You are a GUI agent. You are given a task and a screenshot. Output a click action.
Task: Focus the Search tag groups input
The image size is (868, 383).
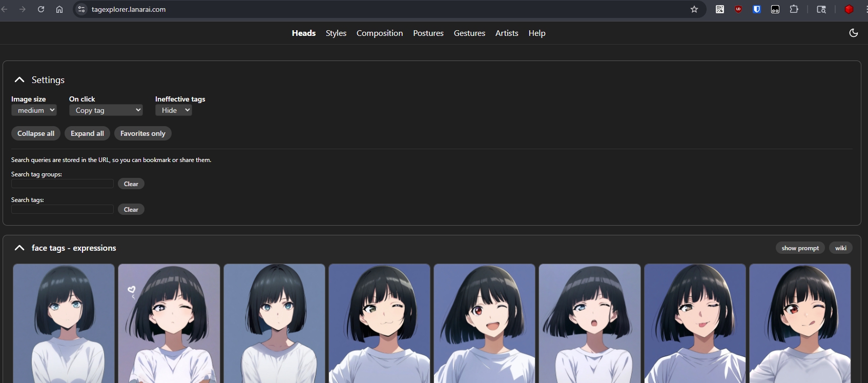click(63, 184)
